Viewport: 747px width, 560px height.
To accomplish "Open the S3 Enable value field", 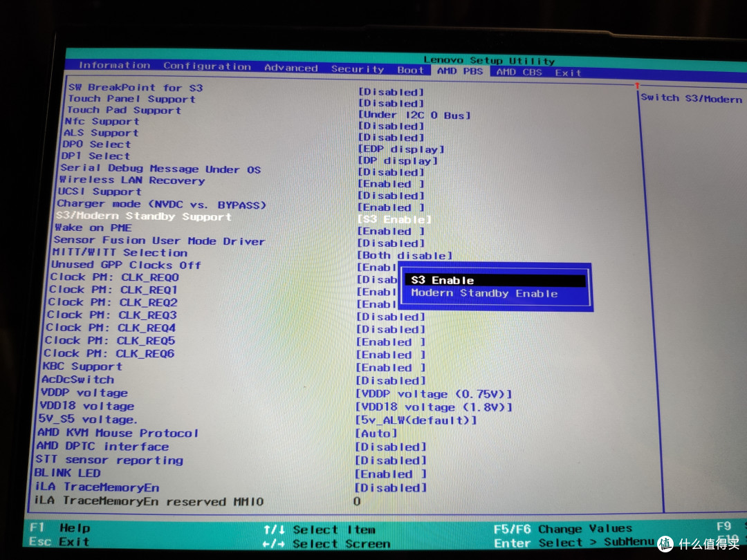I will (394, 220).
